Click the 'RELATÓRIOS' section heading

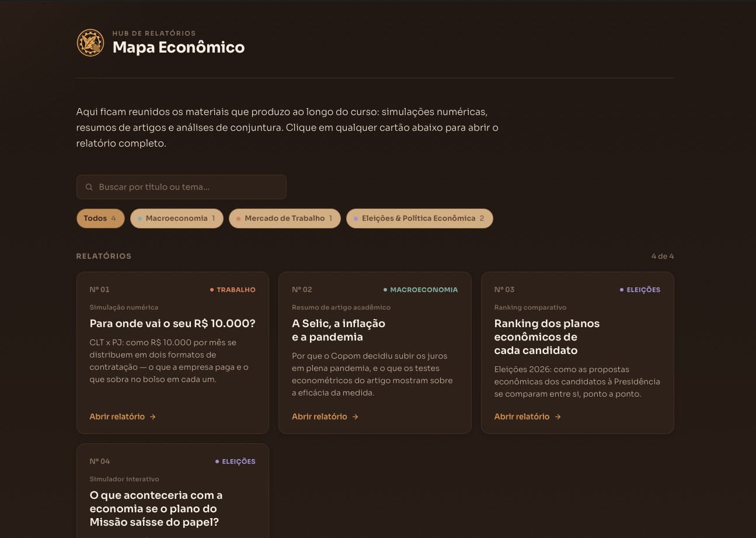(104, 256)
